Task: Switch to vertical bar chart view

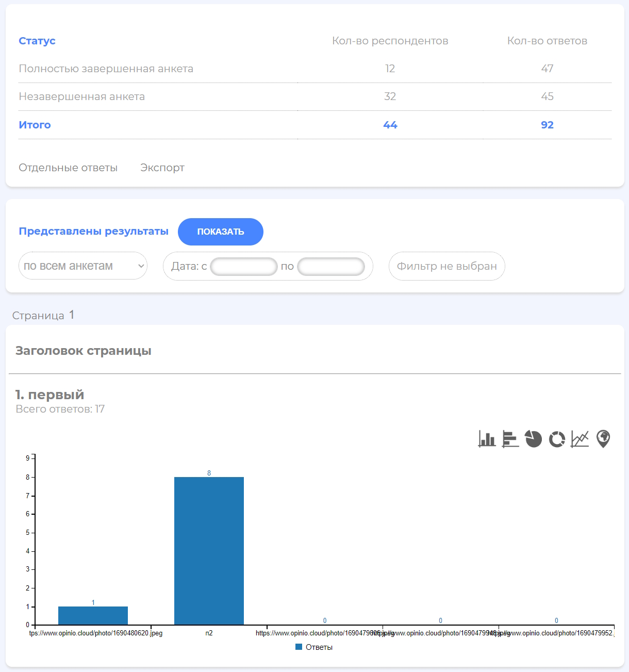Action: pyautogui.click(x=487, y=439)
